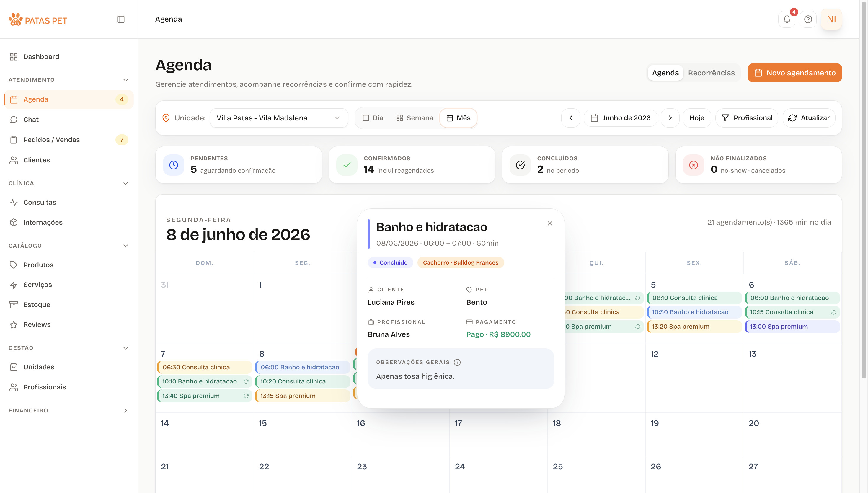Viewport: 868px width, 493px height.
Task: Open Chat in the sidebar
Action: (69, 120)
